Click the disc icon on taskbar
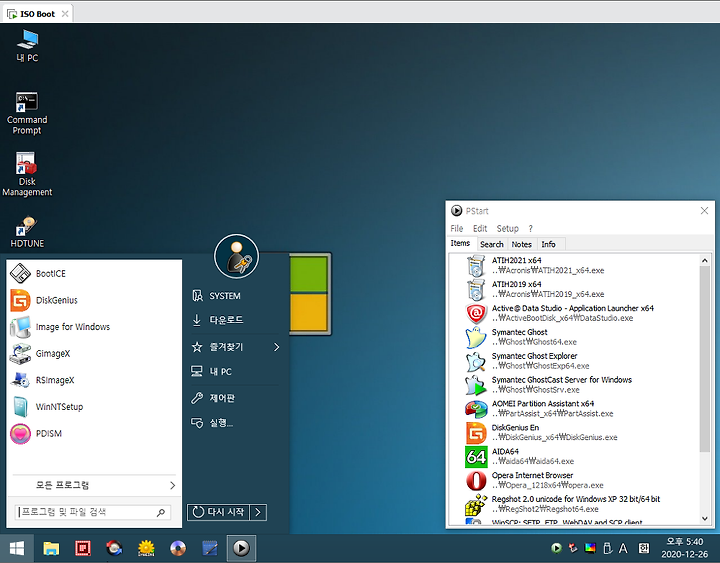The image size is (720, 563). click(x=178, y=548)
